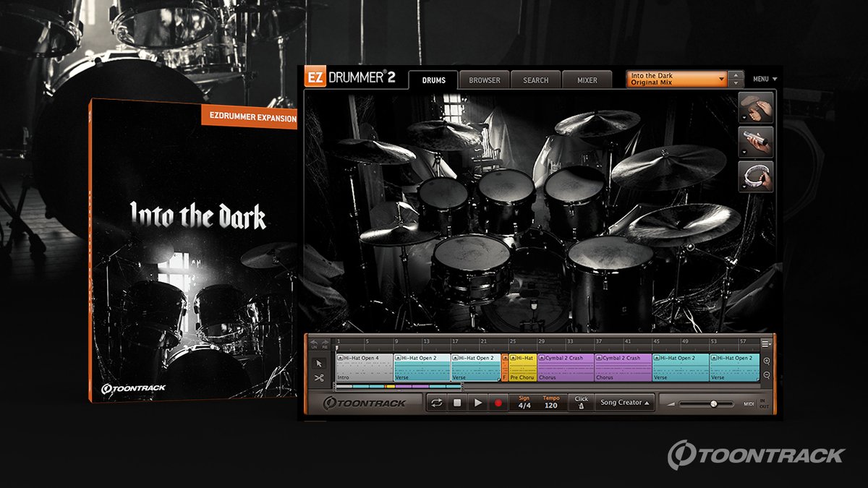Toggle the red record button
Image resolution: width=868 pixels, height=488 pixels.
point(498,403)
